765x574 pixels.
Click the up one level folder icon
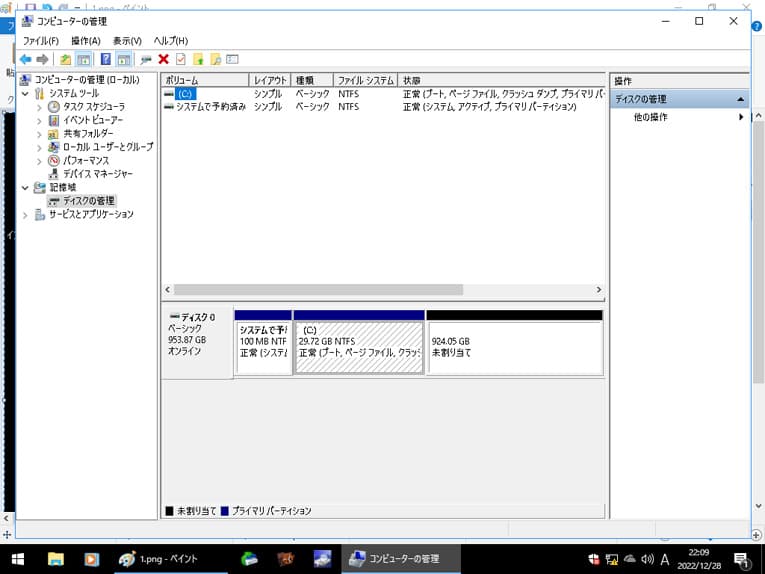point(66,59)
